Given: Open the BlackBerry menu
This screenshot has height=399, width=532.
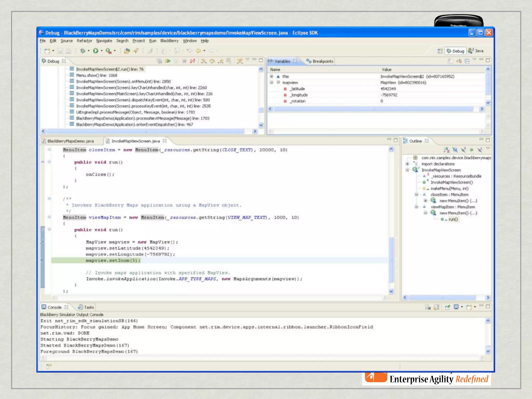Looking at the screenshot, I should [x=169, y=41].
